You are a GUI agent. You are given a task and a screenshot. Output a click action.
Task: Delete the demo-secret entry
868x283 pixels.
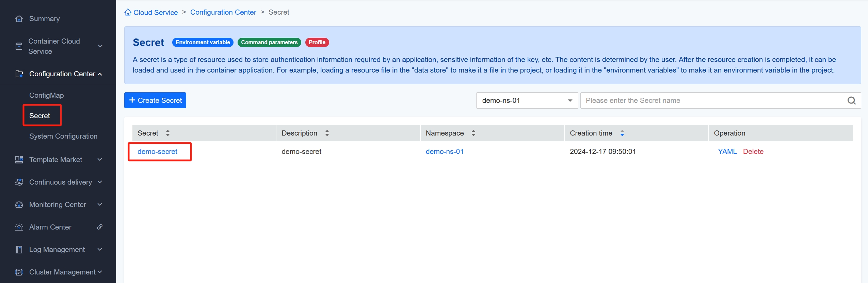pos(753,152)
